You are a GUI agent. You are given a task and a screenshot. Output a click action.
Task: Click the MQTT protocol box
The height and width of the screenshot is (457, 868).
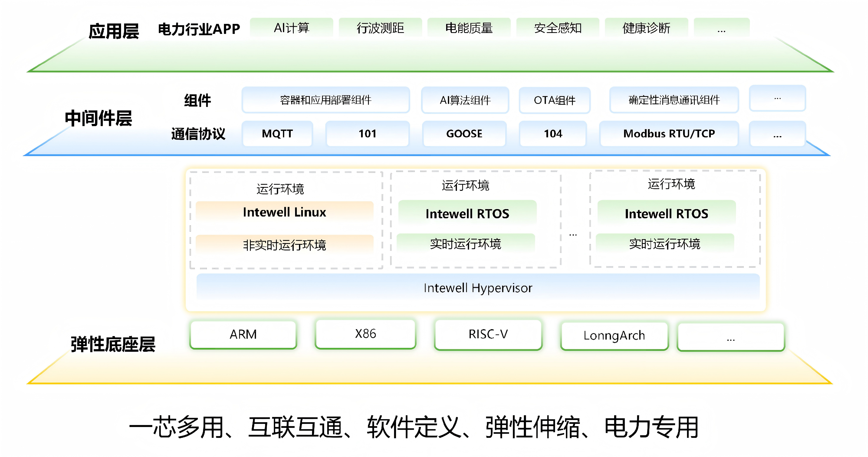point(277,134)
